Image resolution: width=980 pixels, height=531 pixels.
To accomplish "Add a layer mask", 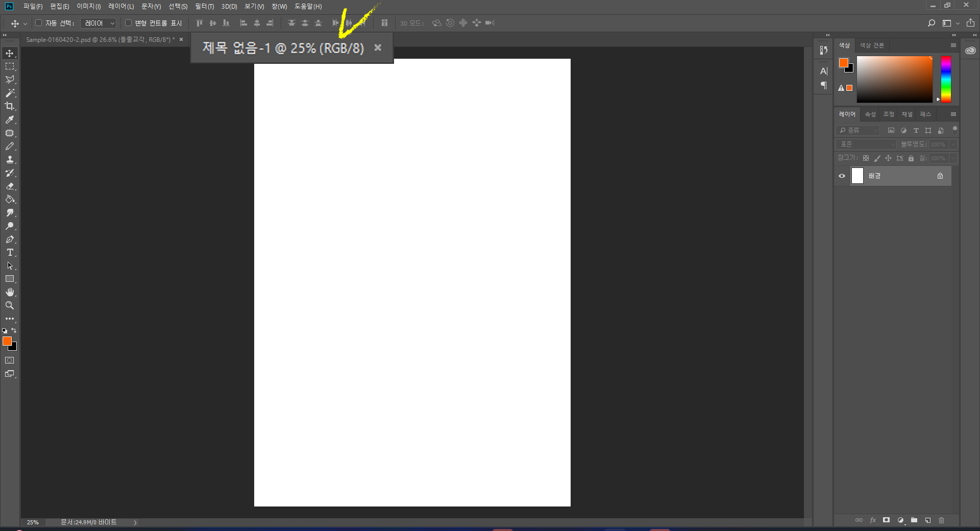I will coord(887,520).
